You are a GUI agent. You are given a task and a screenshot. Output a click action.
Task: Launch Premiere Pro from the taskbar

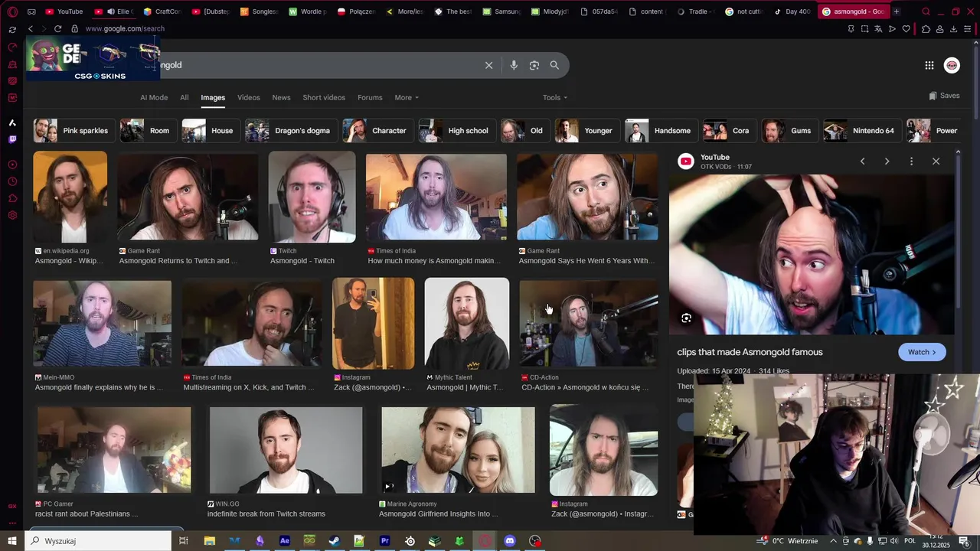(x=384, y=541)
